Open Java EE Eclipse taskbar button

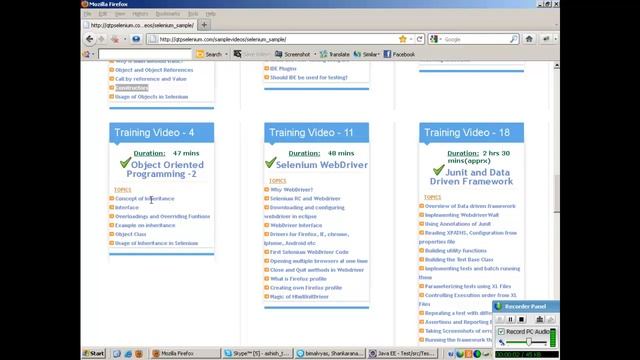pyautogui.click(x=402, y=353)
